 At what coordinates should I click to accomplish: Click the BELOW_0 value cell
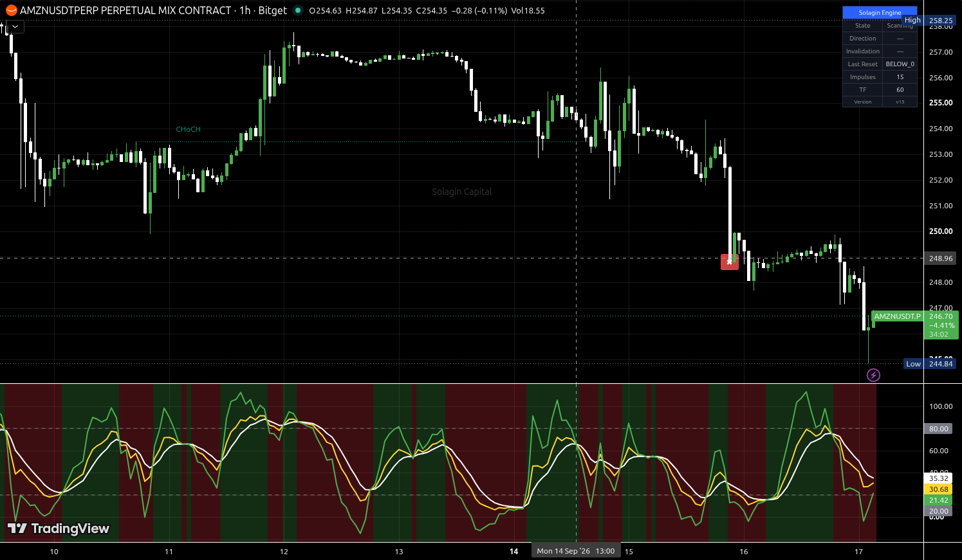point(900,64)
